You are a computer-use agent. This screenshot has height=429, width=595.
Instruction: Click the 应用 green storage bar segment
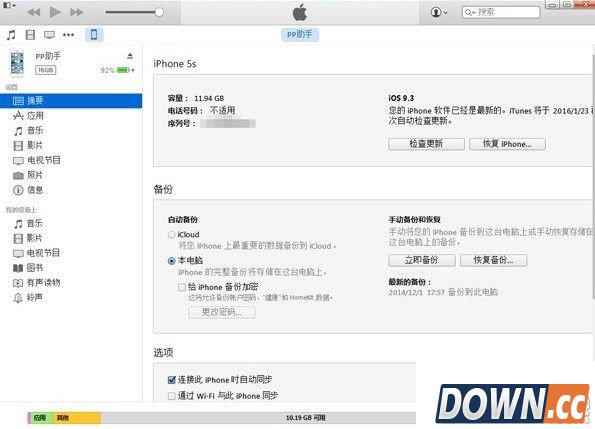click(x=41, y=418)
